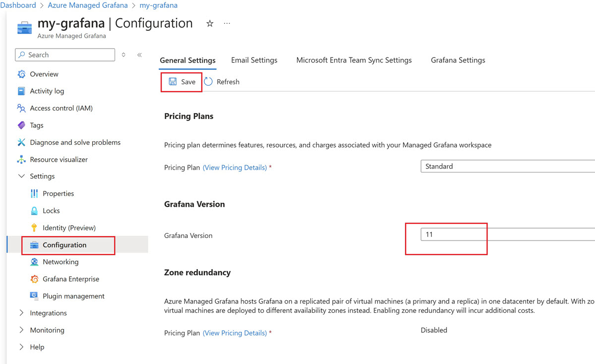
Task: Open the Grafana Version dropdown
Action: pyautogui.click(x=506, y=235)
